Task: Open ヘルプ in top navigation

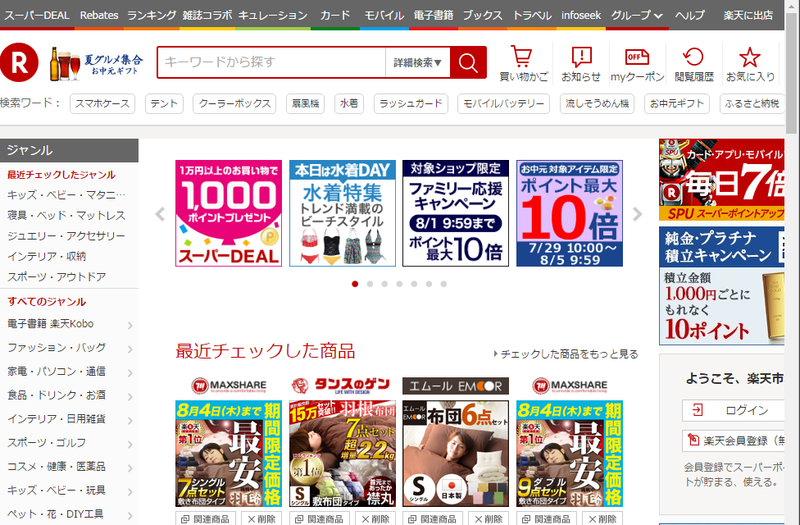Action: [x=690, y=15]
